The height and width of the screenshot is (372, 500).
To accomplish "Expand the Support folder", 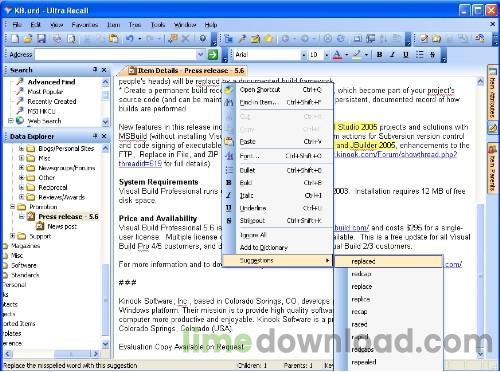I will pos(12,236).
